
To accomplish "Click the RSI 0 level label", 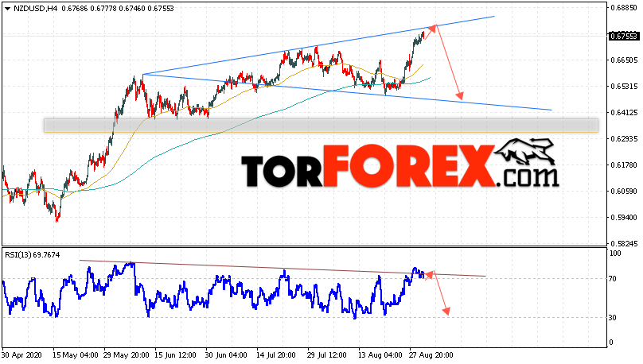I will pyautogui.click(x=611, y=343).
